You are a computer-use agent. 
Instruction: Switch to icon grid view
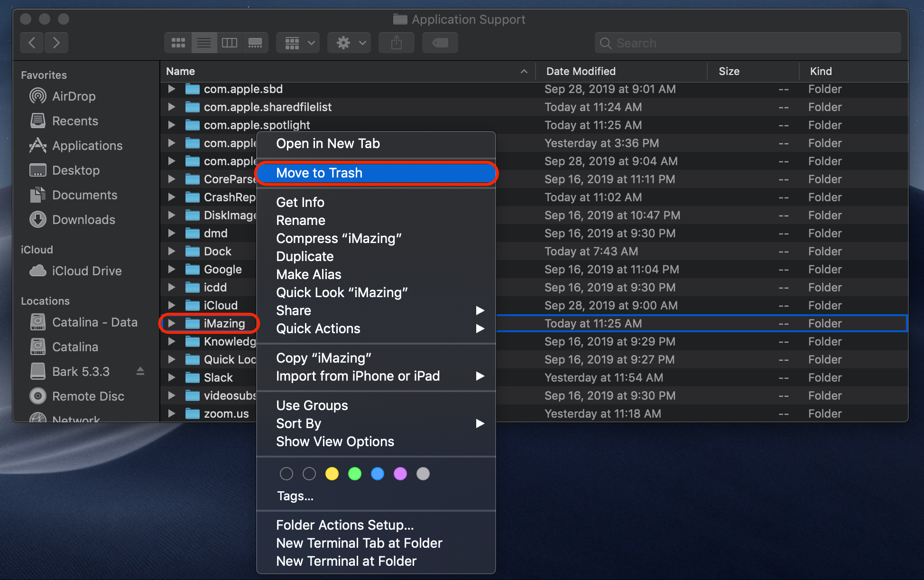(x=178, y=43)
